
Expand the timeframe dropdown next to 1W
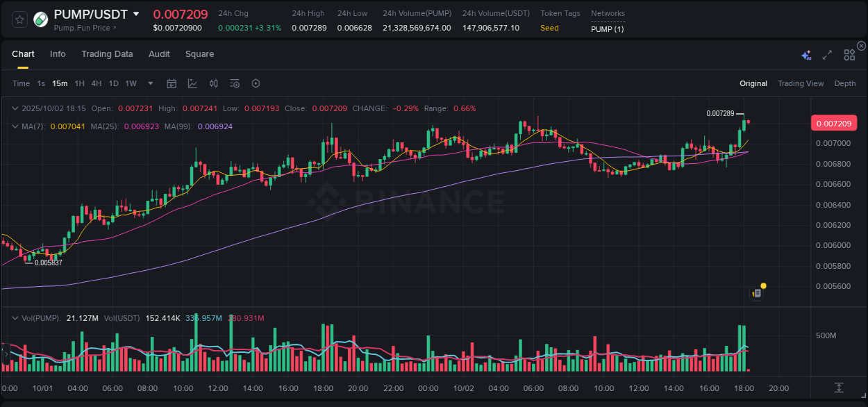coord(149,83)
